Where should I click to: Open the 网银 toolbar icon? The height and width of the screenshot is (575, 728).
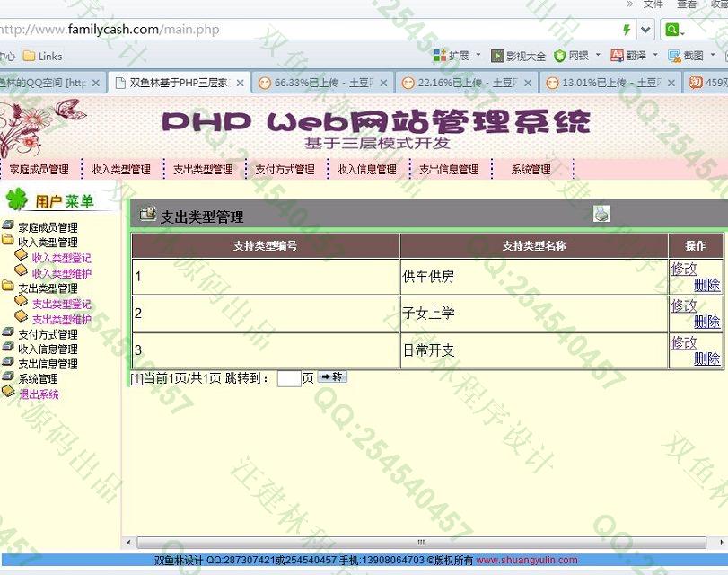560,57
